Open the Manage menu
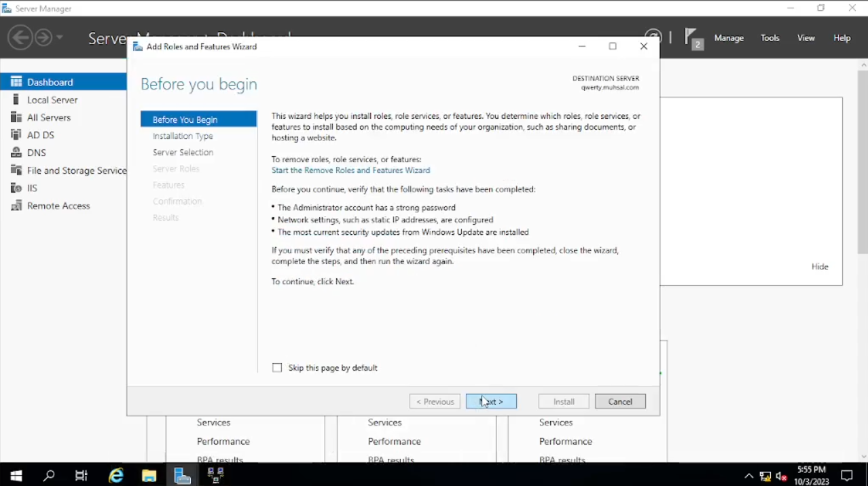This screenshot has width=868, height=486. (x=729, y=38)
